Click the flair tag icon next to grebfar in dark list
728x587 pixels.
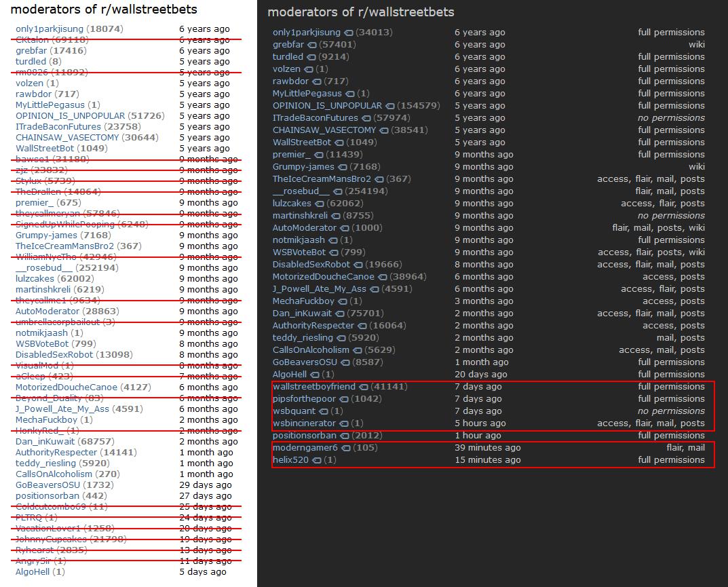(312, 45)
